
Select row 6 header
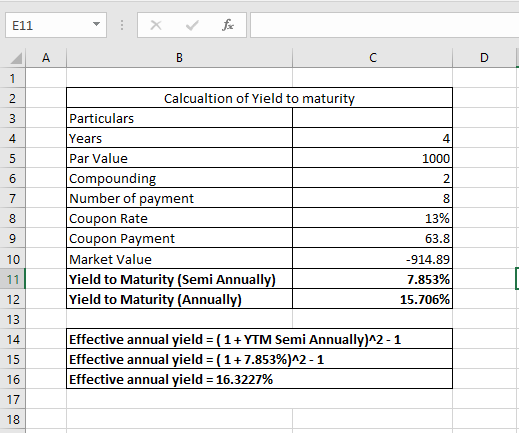[13, 178]
